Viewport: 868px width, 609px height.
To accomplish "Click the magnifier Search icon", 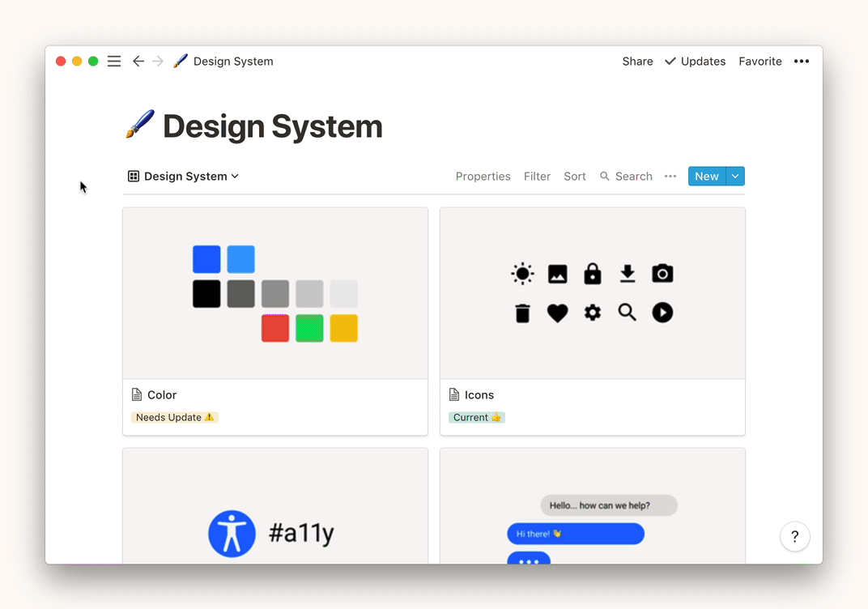I will (605, 177).
